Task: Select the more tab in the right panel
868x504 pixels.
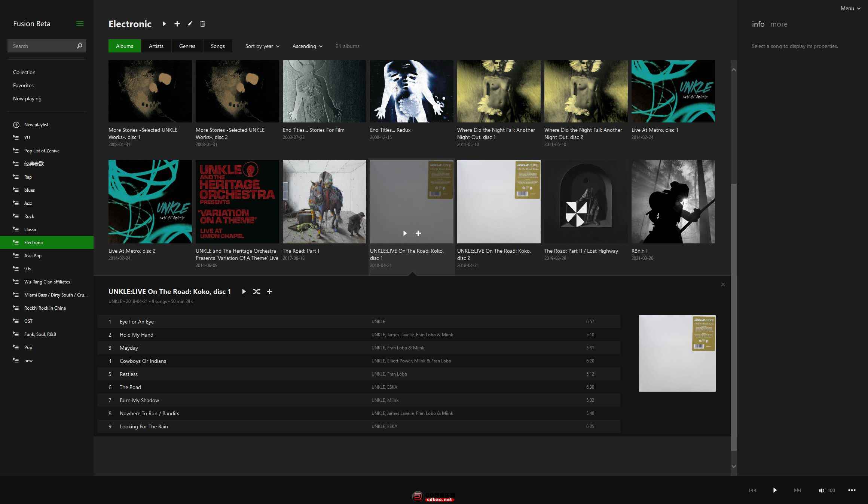Action: (x=779, y=24)
